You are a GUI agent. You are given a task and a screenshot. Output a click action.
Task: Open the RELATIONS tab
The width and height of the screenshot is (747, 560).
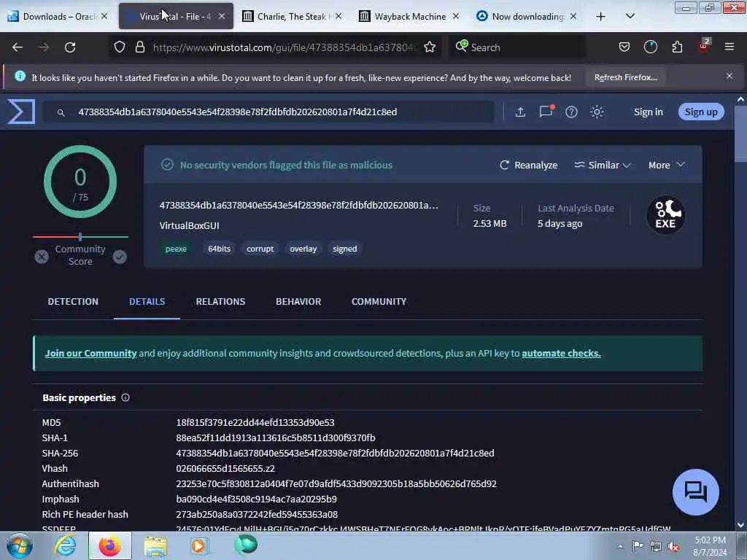click(x=220, y=301)
